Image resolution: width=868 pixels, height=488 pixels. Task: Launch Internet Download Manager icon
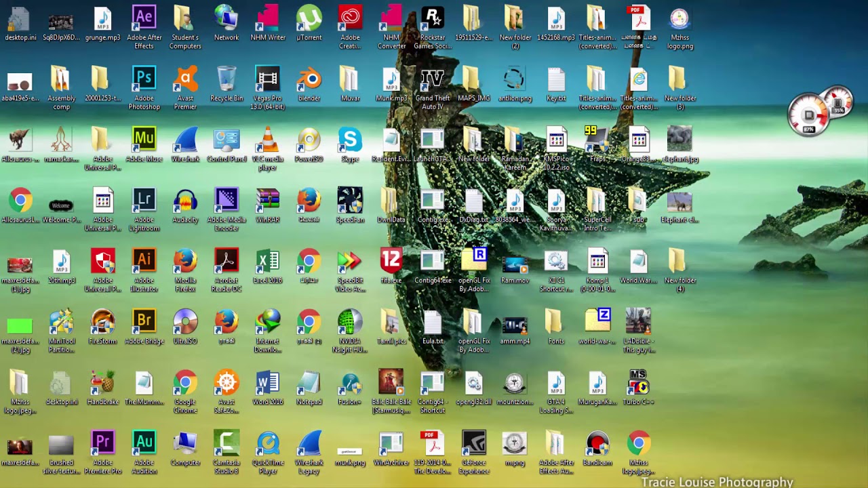click(x=267, y=331)
